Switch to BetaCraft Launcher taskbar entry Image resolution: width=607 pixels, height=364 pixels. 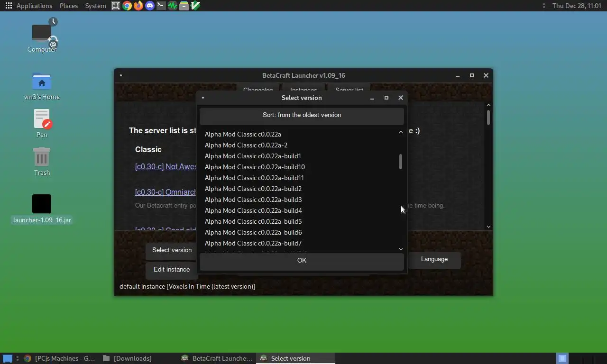(x=217, y=358)
